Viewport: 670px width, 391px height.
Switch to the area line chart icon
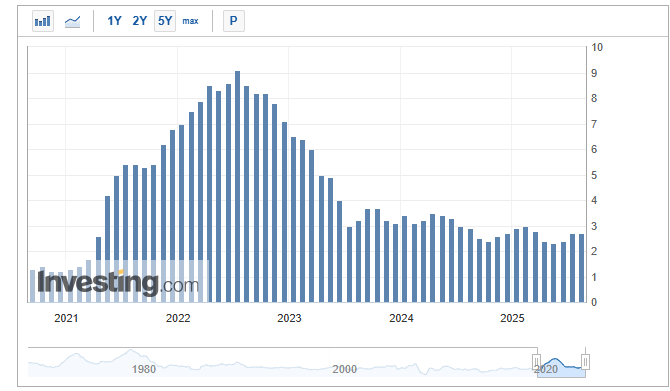tap(72, 21)
